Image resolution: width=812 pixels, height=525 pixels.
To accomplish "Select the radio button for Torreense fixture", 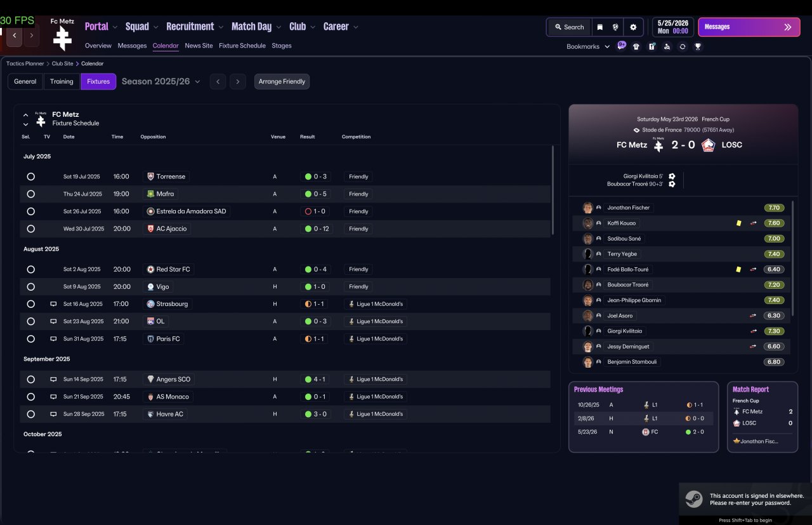I will coord(30,176).
